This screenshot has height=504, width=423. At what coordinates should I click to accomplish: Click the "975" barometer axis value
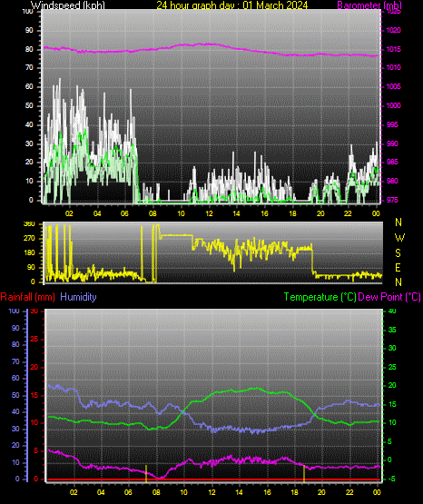tap(392, 200)
